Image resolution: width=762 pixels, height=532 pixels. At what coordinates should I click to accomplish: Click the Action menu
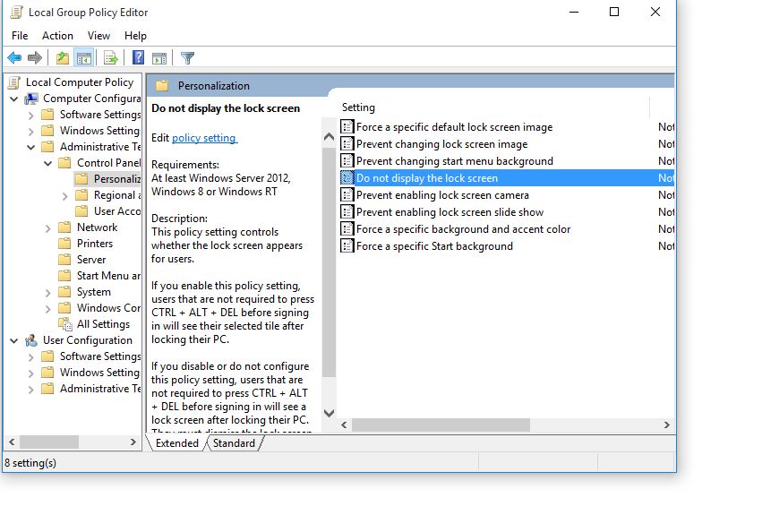pyautogui.click(x=57, y=36)
